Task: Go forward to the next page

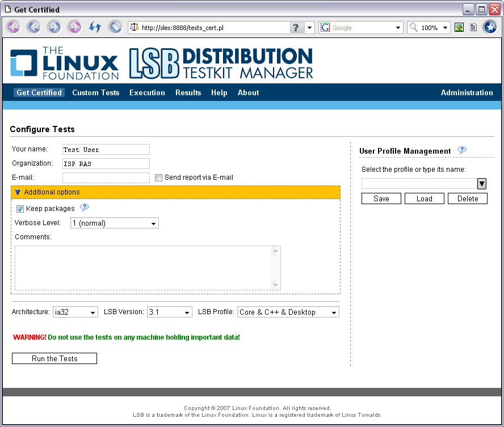Action: coord(54,27)
